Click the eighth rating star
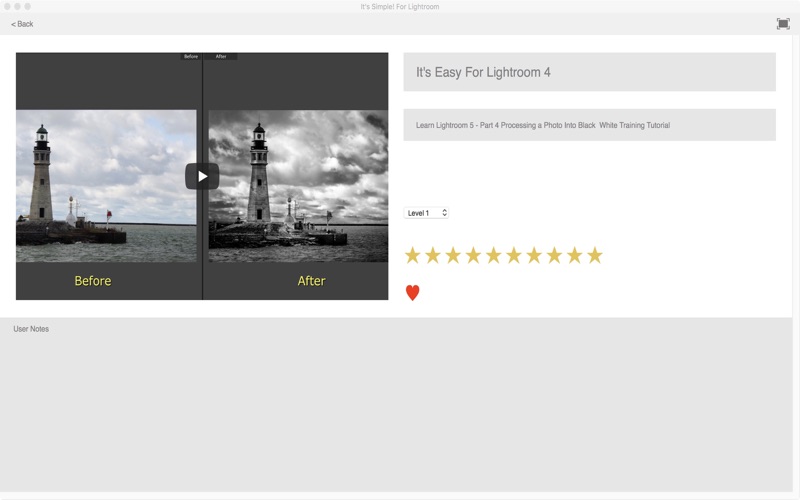 point(554,255)
